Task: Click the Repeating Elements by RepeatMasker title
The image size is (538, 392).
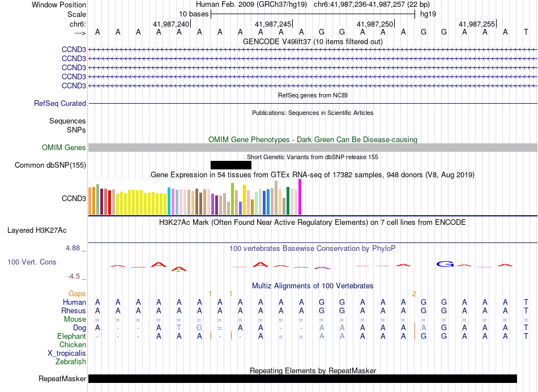Action: [x=313, y=370]
